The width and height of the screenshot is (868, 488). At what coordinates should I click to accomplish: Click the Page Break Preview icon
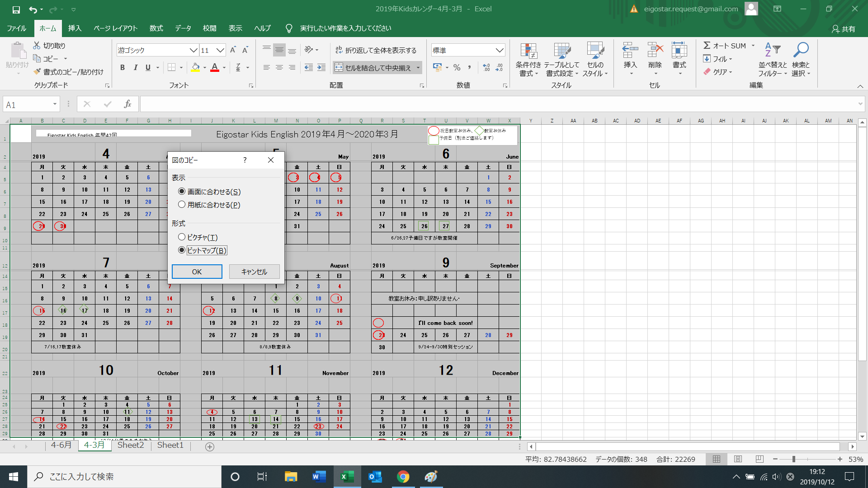pos(759,459)
